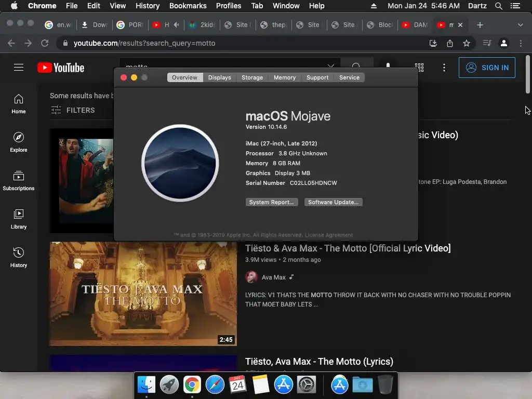Open Chrome from the Dock
Viewport: 532px width, 399px height.
pyautogui.click(x=192, y=385)
